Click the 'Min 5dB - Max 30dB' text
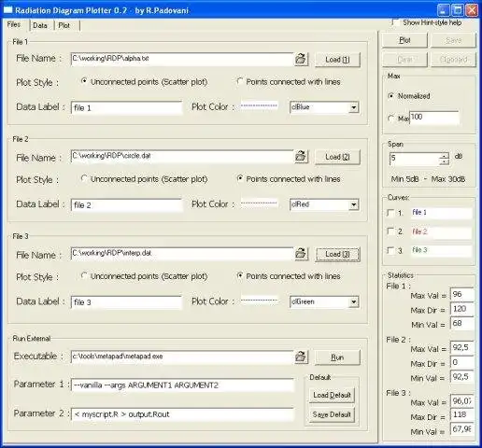 pos(428,179)
